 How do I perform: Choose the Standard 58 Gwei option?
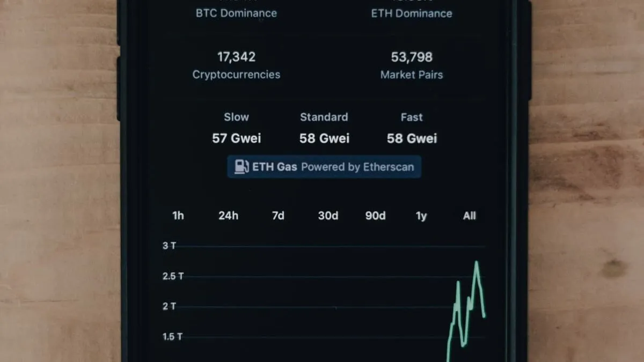pos(324,129)
